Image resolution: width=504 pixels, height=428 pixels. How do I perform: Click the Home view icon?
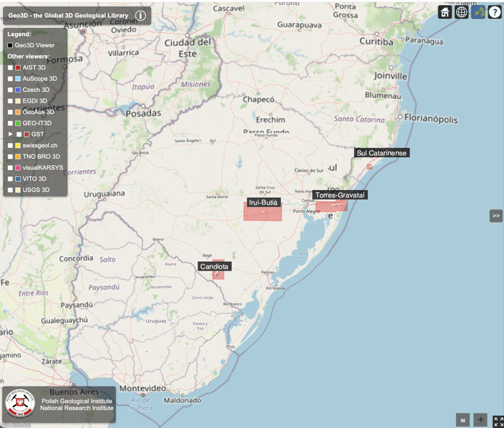[x=445, y=12]
